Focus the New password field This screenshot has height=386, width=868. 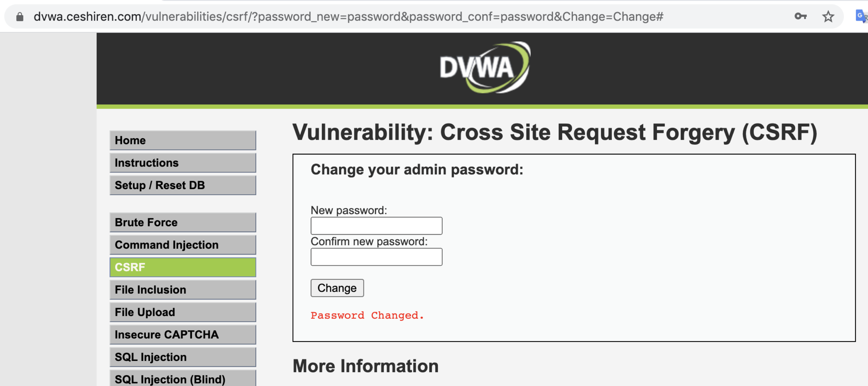coord(376,226)
